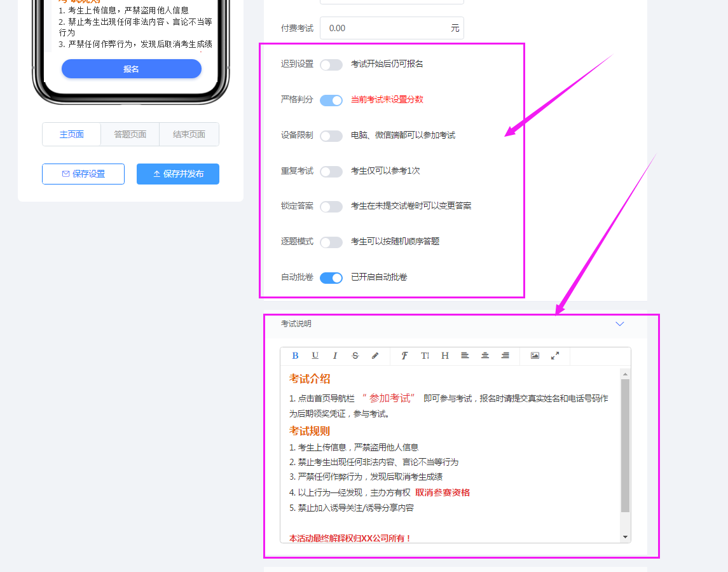Click the 考生在未提交试卷时可以变更答案 description
The height and width of the screenshot is (572, 728).
tap(411, 206)
